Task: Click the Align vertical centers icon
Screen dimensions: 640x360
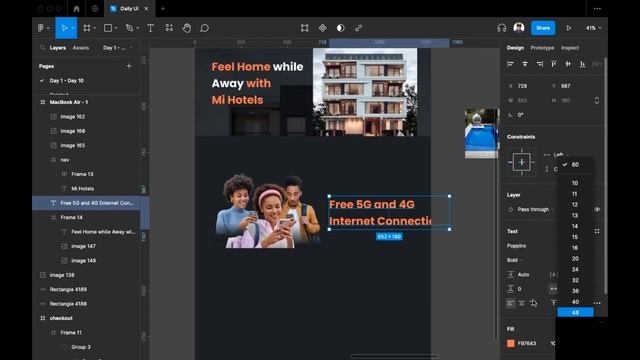Action: pos(568,64)
